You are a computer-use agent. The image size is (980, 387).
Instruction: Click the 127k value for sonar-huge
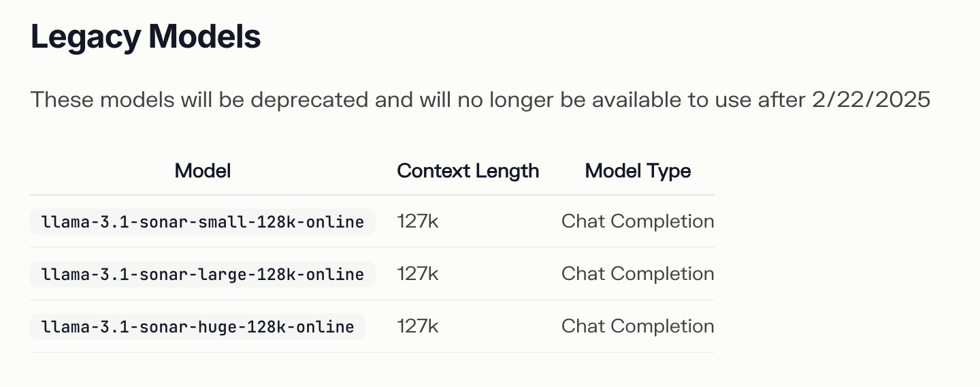[418, 326]
